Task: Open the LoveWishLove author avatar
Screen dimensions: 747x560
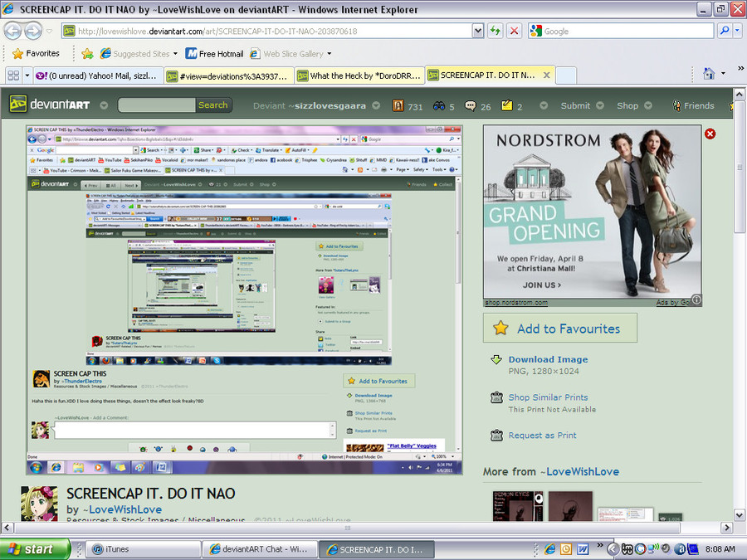Action: (39, 504)
